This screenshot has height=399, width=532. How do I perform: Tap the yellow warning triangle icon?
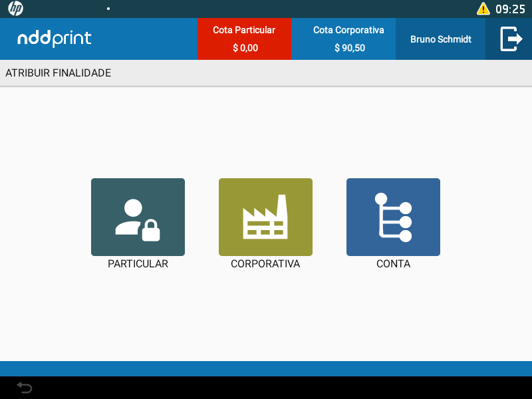coord(483,9)
